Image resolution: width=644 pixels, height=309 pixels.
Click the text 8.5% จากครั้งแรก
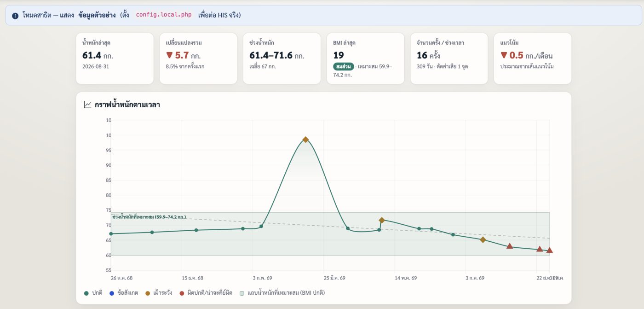coord(185,66)
